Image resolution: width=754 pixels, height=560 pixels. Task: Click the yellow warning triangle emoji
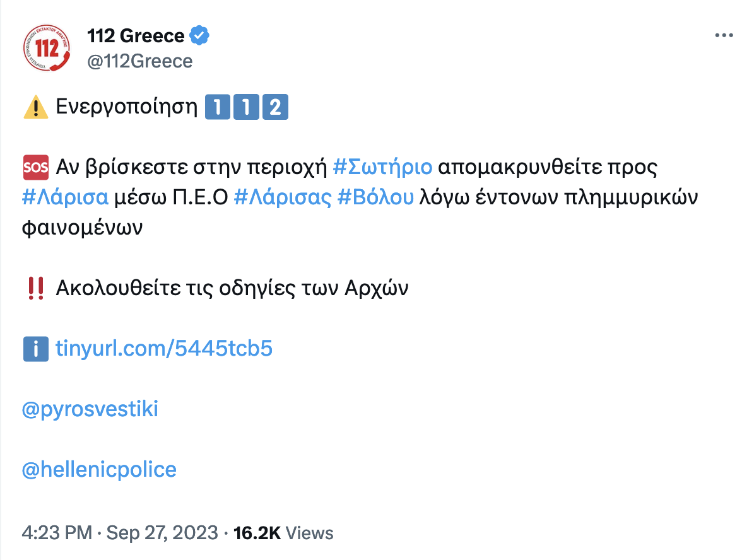[35, 108]
